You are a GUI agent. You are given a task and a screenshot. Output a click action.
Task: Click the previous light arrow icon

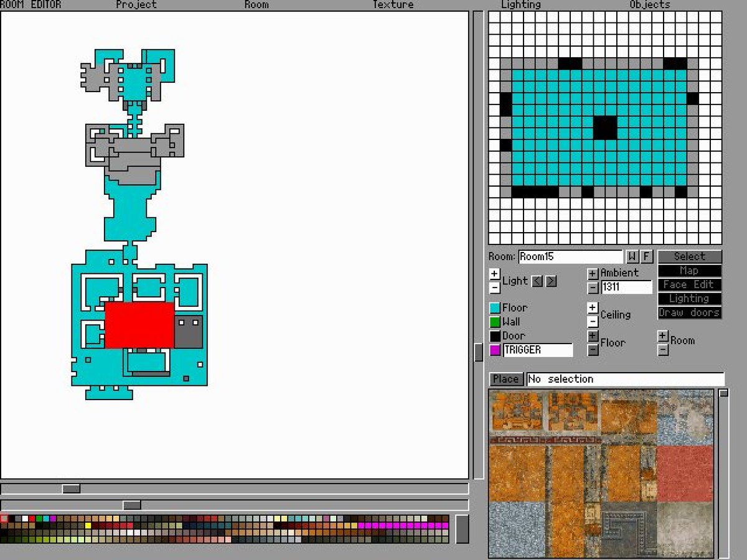pyautogui.click(x=537, y=281)
